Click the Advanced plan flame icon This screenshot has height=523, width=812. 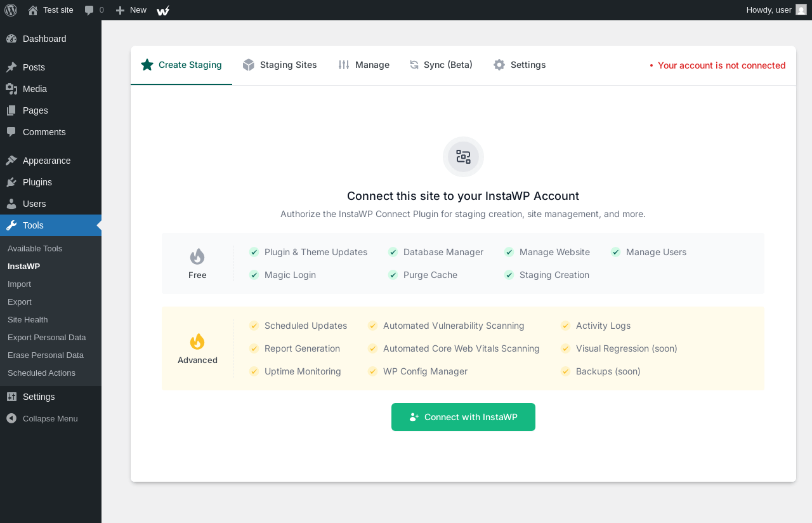pos(197,341)
